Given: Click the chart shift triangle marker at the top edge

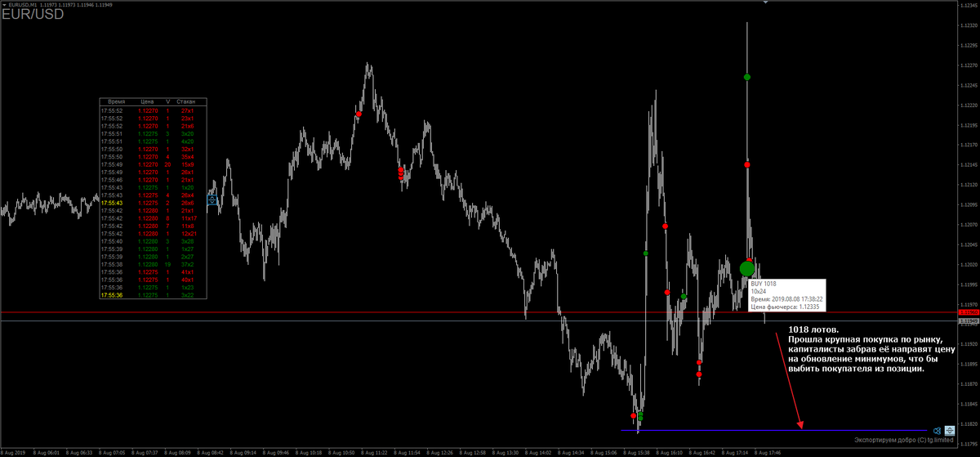Looking at the screenshot, I should (x=764, y=3).
